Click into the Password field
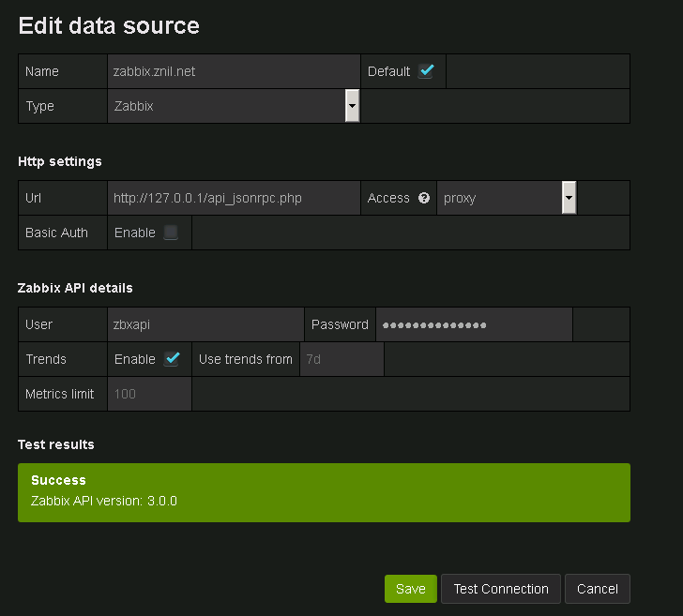 pos(474,324)
